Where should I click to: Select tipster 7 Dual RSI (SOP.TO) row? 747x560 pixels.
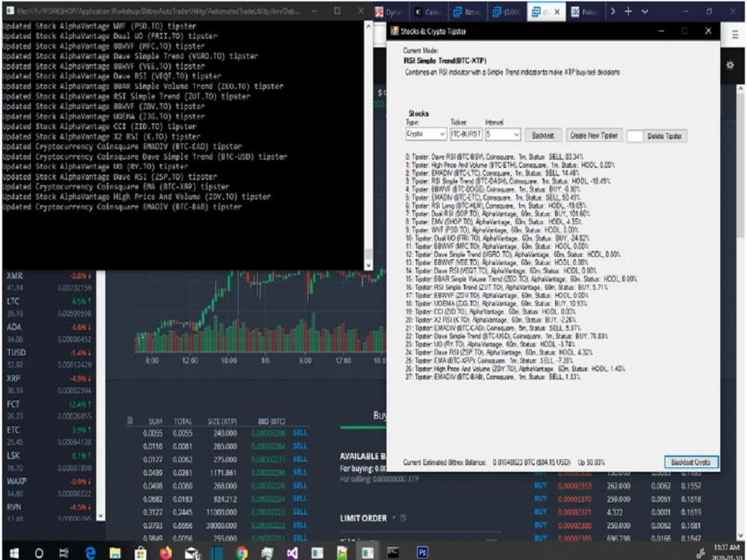pos(498,214)
